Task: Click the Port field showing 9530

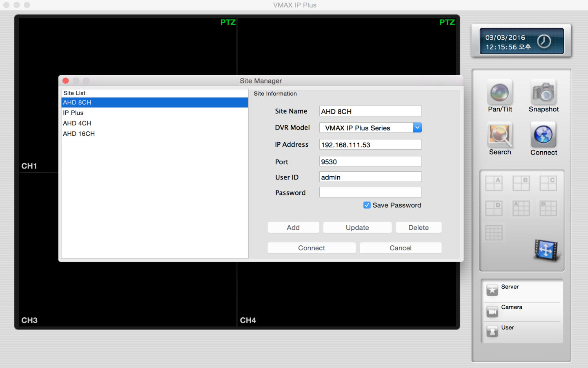Action: pyautogui.click(x=370, y=162)
